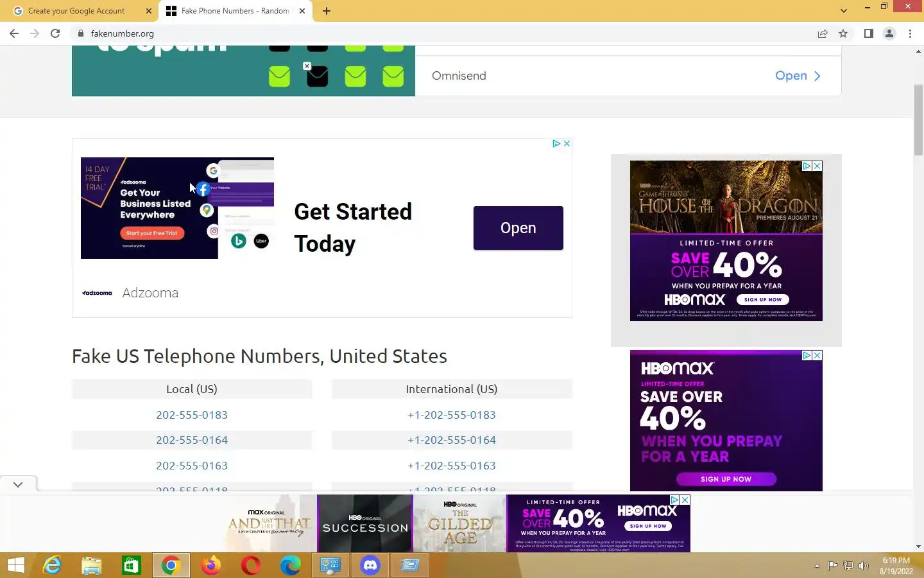
Task: Click the Fake US Telephone Numbers heading
Action: (259, 356)
